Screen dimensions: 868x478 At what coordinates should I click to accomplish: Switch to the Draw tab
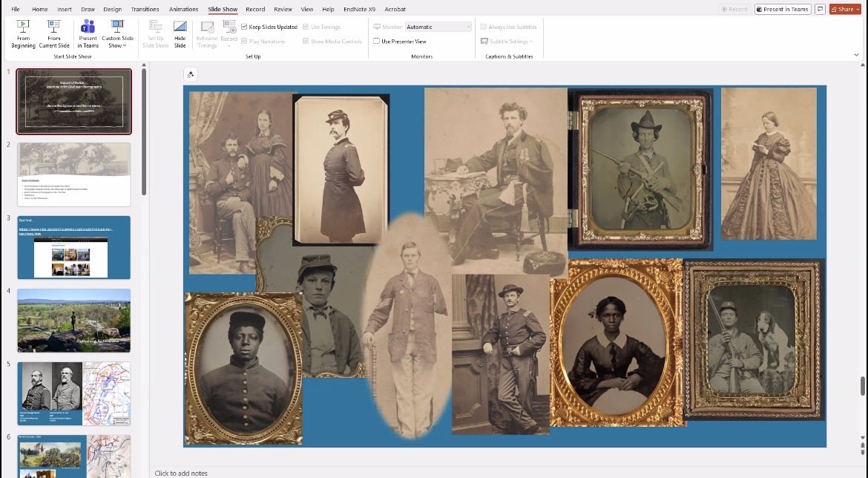[x=88, y=9]
